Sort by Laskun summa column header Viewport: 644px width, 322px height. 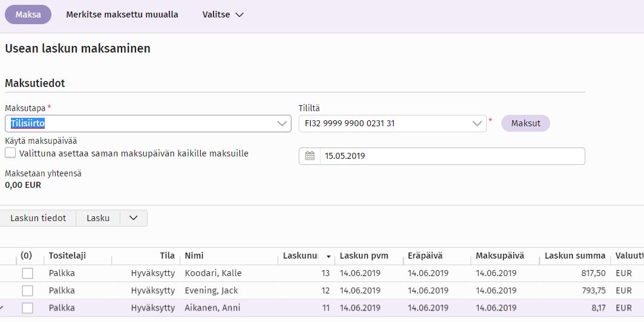pyautogui.click(x=575, y=256)
